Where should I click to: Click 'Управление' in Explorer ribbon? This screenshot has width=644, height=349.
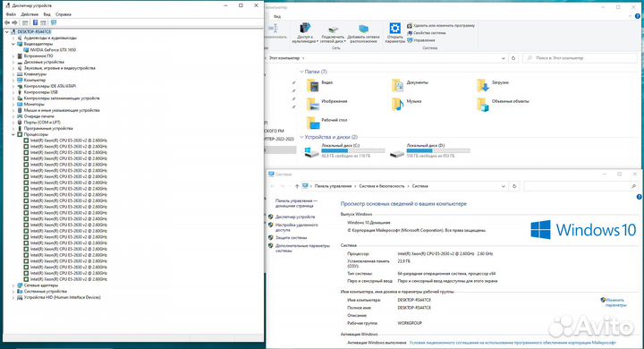[x=421, y=40]
